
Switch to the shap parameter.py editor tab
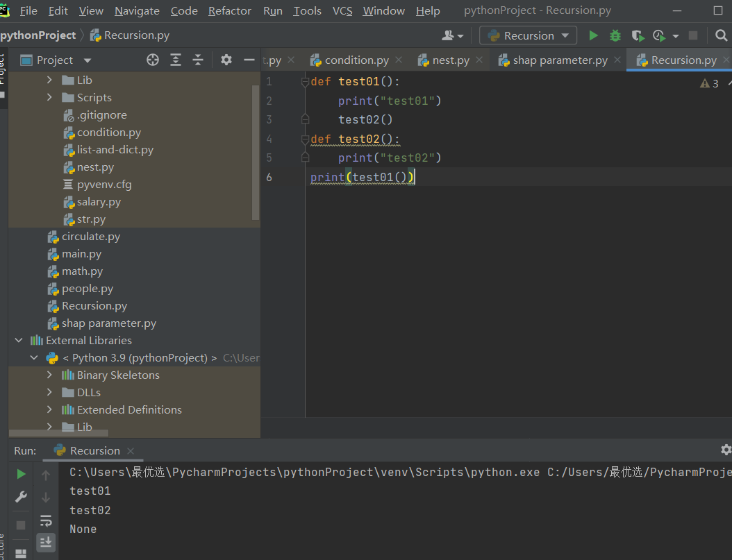click(560, 60)
